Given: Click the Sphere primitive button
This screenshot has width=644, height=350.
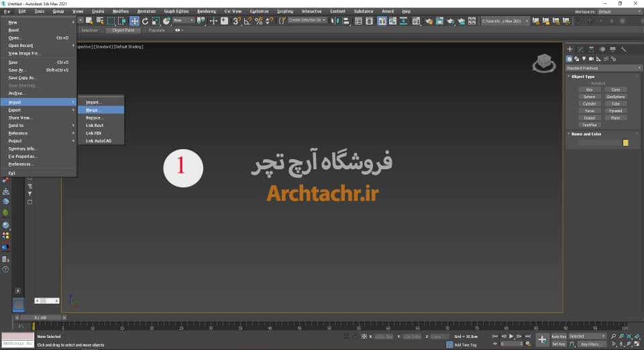Looking at the screenshot, I should [590, 97].
